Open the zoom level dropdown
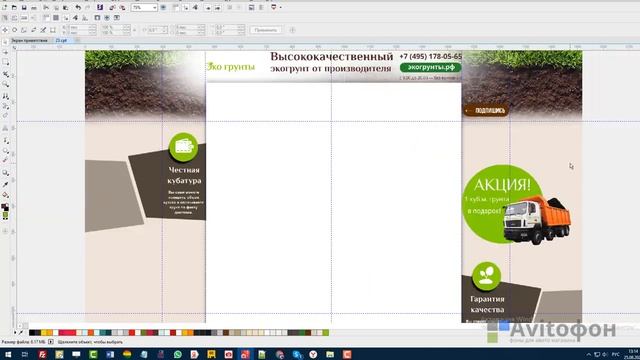The width and height of the screenshot is (640, 360). pos(154,7)
